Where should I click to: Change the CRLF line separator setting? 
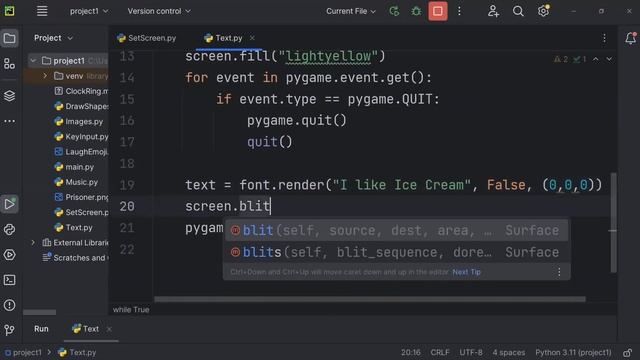click(440, 352)
